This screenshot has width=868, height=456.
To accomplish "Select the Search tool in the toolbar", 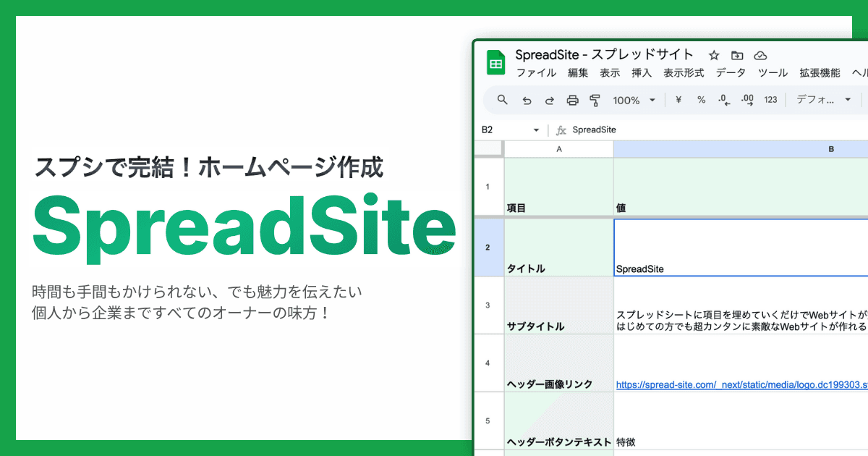I will tap(501, 100).
